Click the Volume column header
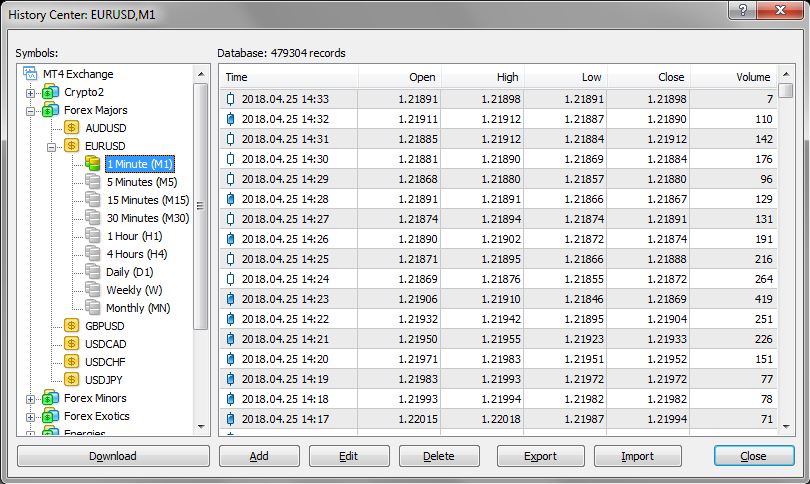 (x=734, y=77)
